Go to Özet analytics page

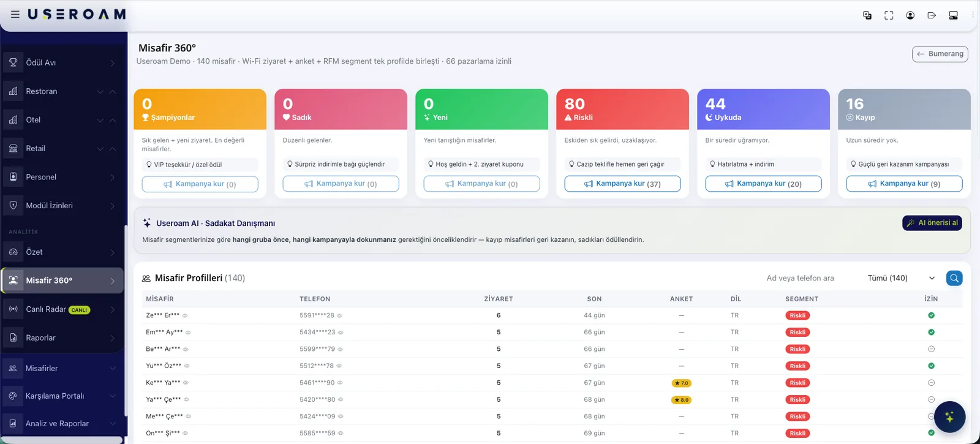click(62, 252)
